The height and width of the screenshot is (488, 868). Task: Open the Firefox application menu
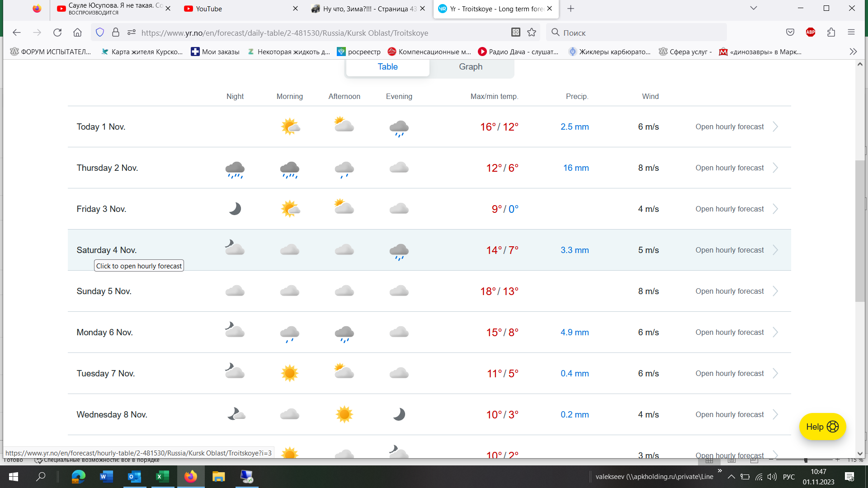851,33
